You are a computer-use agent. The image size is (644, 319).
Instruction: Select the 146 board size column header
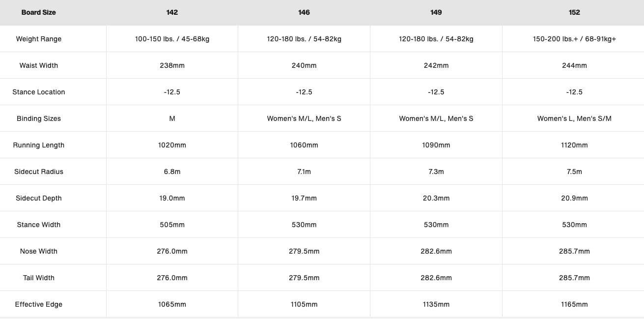304,12
